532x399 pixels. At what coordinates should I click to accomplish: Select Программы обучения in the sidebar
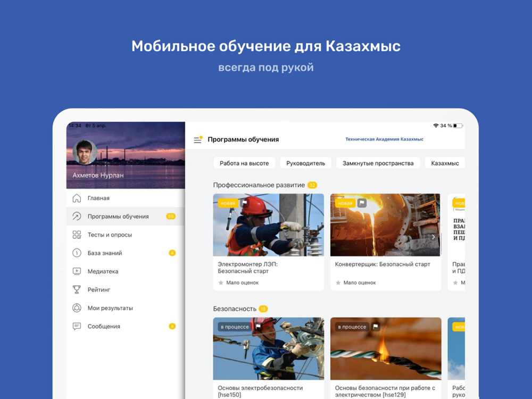126,216
